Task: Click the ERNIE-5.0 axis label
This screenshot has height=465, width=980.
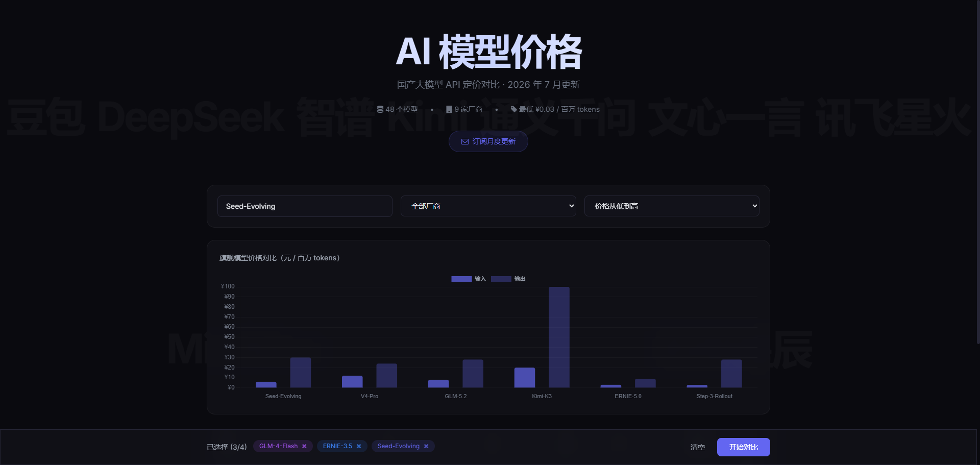Action: click(628, 396)
